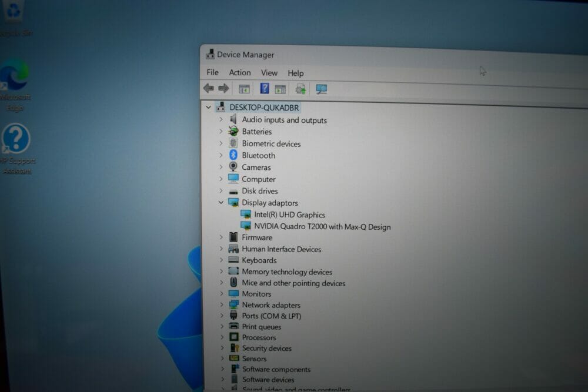Expand Memory technology devices
This screenshot has height=392, width=588.
click(221, 271)
